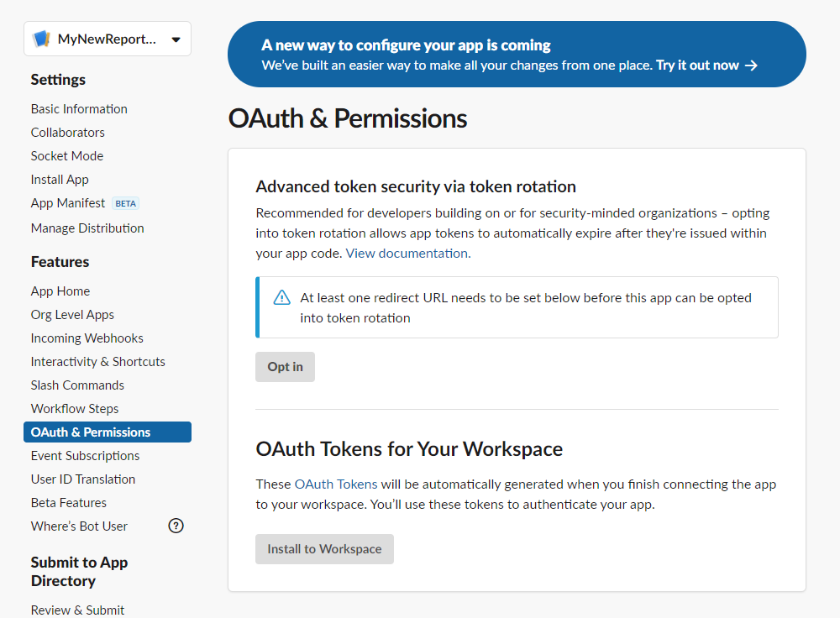Go to User ID Translation
The width and height of the screenshot is (840, 618).
(x=83, y=479)
